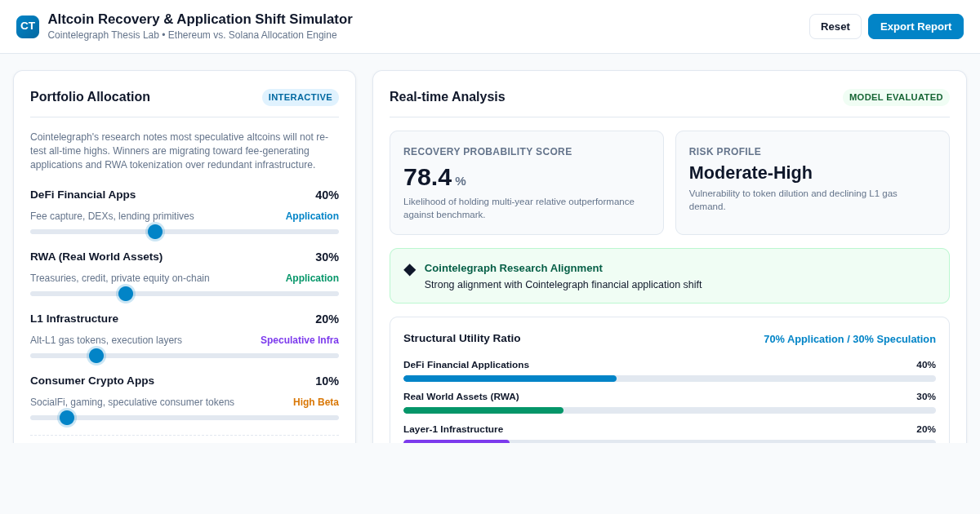Click the High Beta tag

point(316,402)
